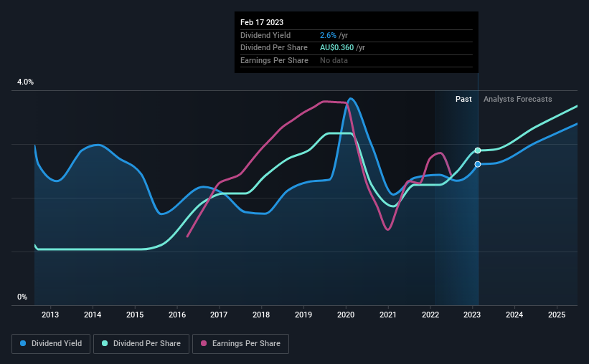Click the AU$0.360 value in tooltip
This screenshot has height=364, width=589.
tap(337, 48)
